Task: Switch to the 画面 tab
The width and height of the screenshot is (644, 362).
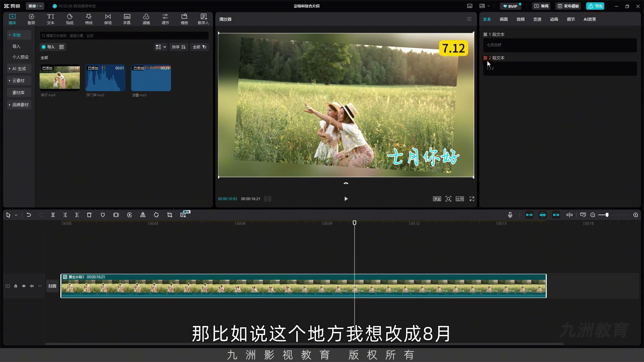Action: pyautogui.click(x=504, y=19)
